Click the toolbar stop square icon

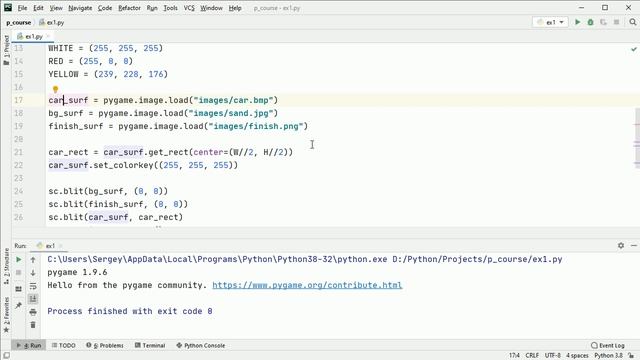coord(616,22)
